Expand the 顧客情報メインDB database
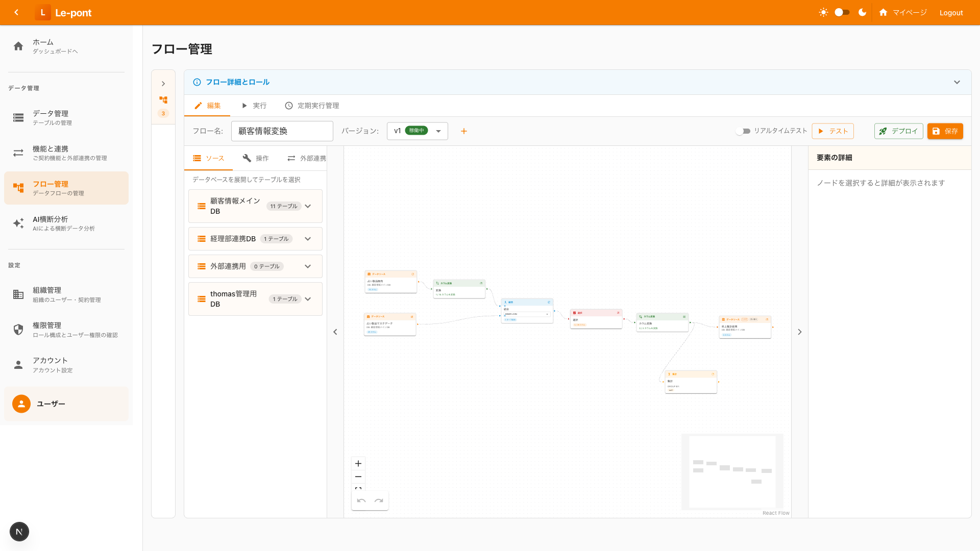This screenshot has height=551, width=980. coord(255,206)
